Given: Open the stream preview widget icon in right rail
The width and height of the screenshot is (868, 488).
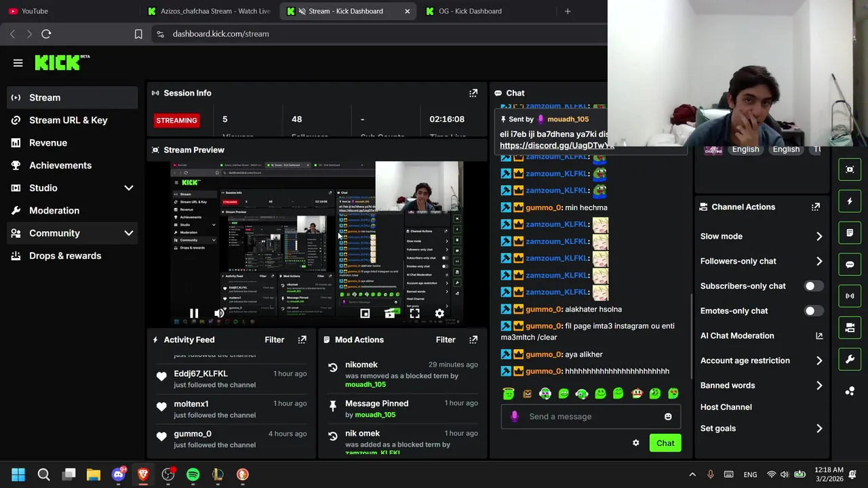Looking at the screenshot, I should click(850, 169).
